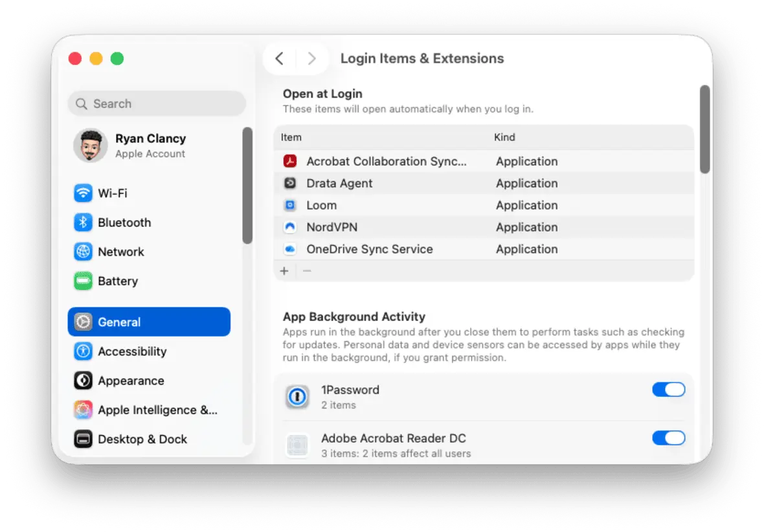Open Apple Intelligence & Siri icon
764x532 pixels.
83,410
